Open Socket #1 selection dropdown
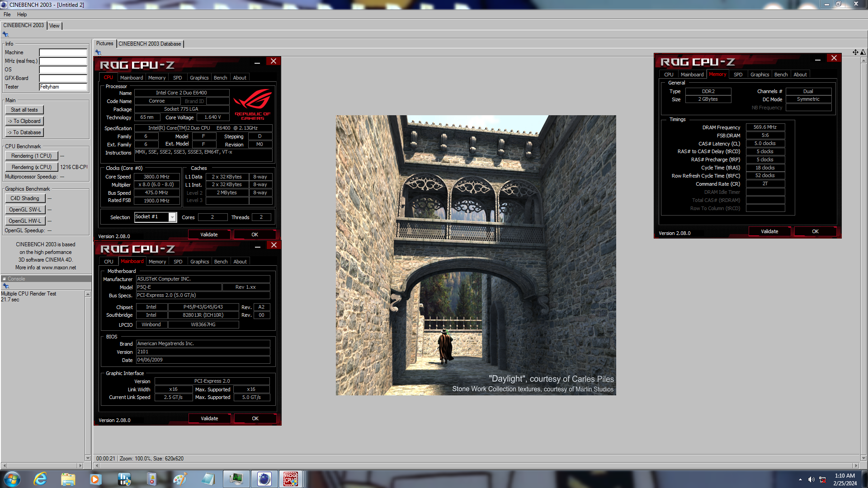The height and width of the screenshot is (488, 868). pos(172,217)
